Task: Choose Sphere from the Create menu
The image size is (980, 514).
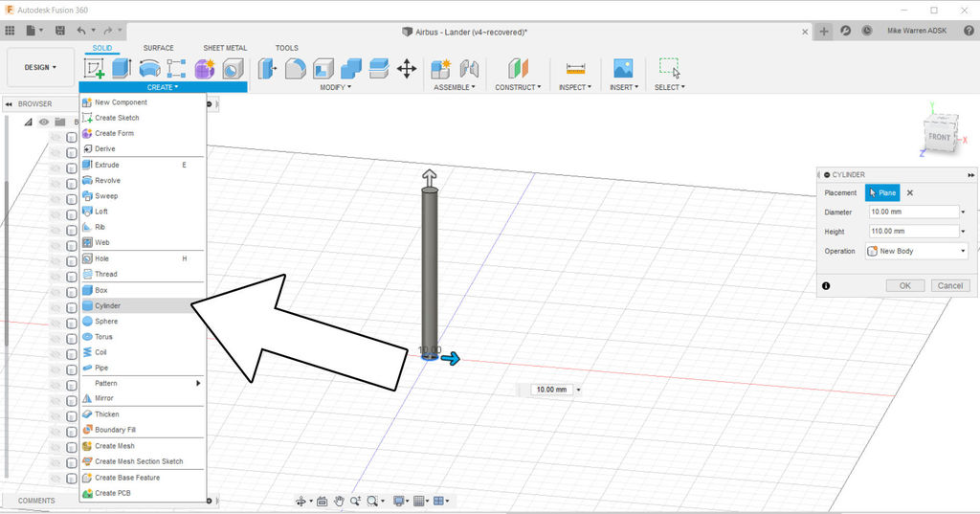Action: pyautogui.click(x=144, y=322)
